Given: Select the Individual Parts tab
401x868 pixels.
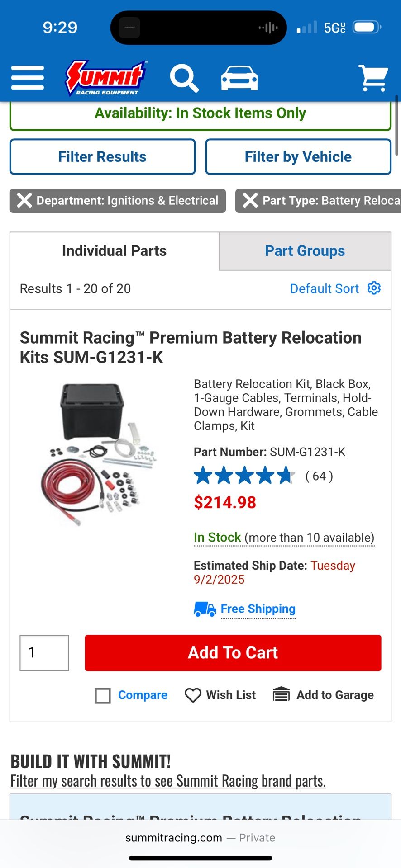Looking at the screenshot, I should click(115, 251).
